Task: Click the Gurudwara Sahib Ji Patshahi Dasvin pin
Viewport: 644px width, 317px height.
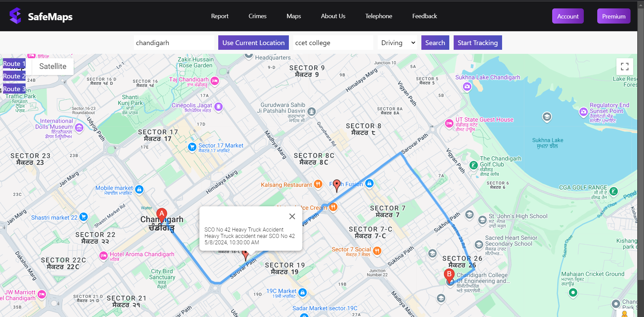Action: [x=312, y=111]
